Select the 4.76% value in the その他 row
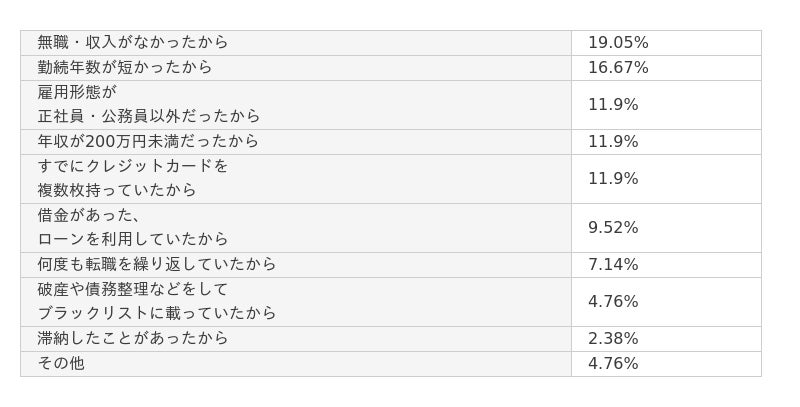 click(x=613, y=364)
